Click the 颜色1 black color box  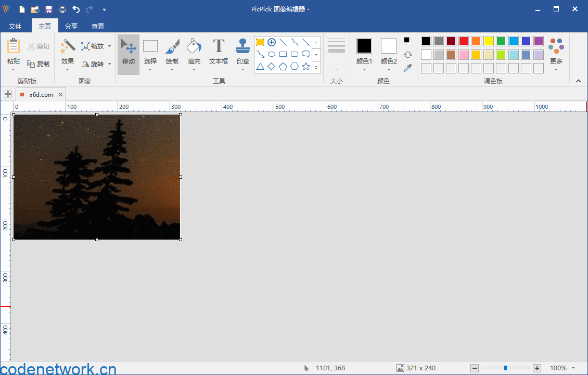point(364,46)
